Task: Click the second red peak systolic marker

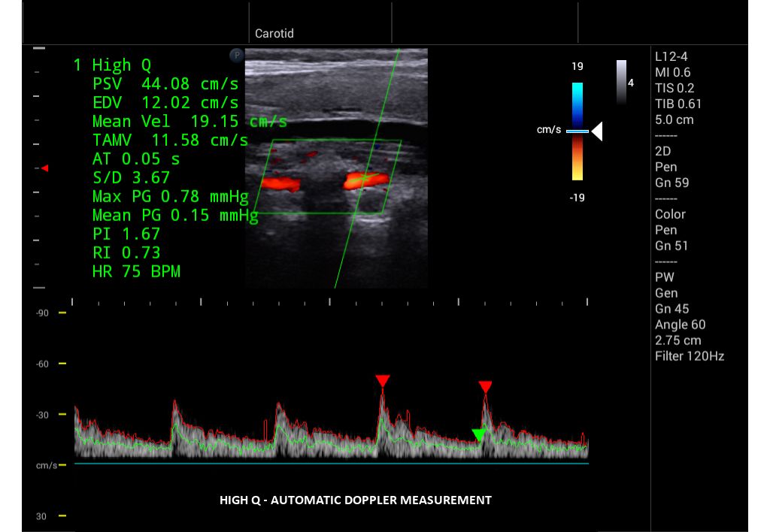Action: (x=485, y=387)
